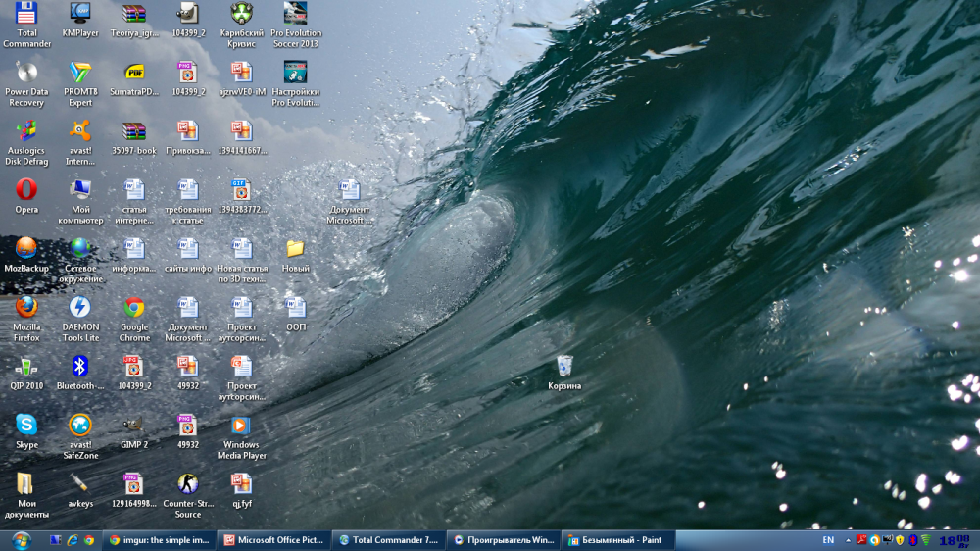Select the статья интерне... Word document
Screen dimensions: 980x551
(133, 201)
